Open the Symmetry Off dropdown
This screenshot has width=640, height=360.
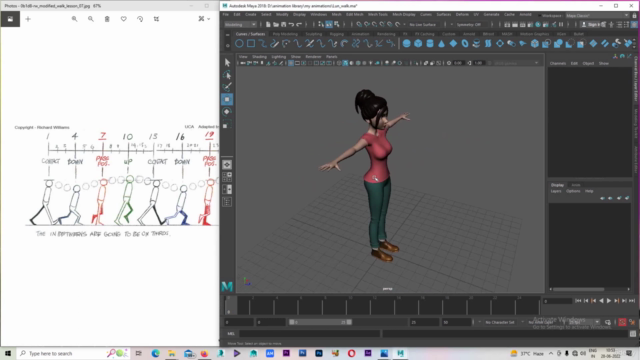pyautogui.click(x=473, y=24)
